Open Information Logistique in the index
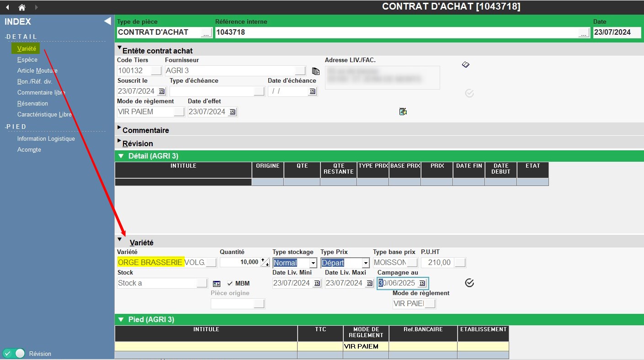This screenshot has height=360, width=644. (x=46, y=139)
